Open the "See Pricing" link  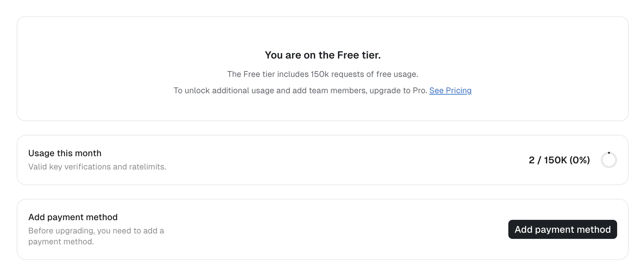point(450,91)
